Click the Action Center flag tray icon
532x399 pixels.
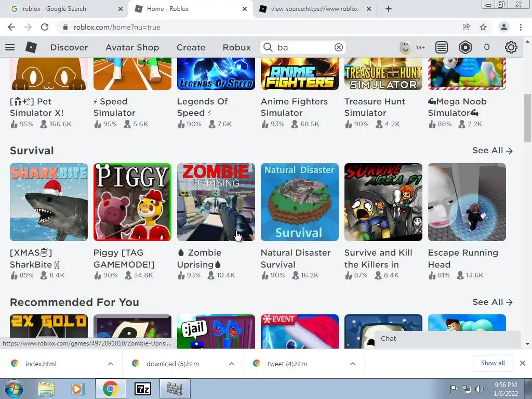pyautogui.click(x=454, y=389)
